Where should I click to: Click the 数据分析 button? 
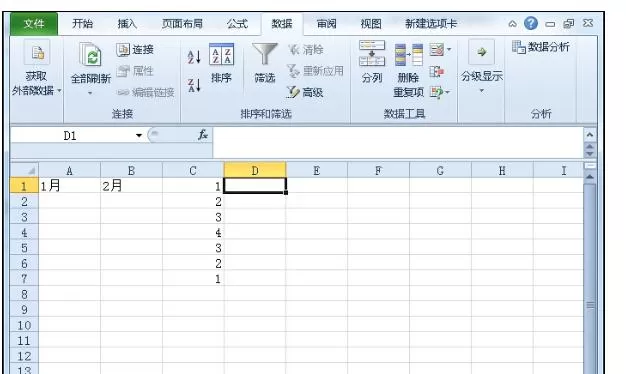point(541,47)
